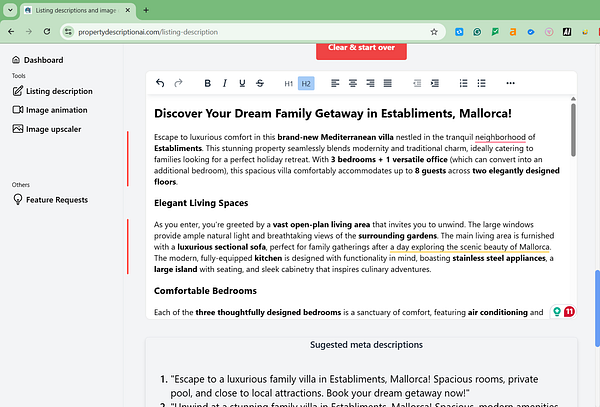
Task: Click the Comfortable Bedrooms heading
Action: click(205, 291)
